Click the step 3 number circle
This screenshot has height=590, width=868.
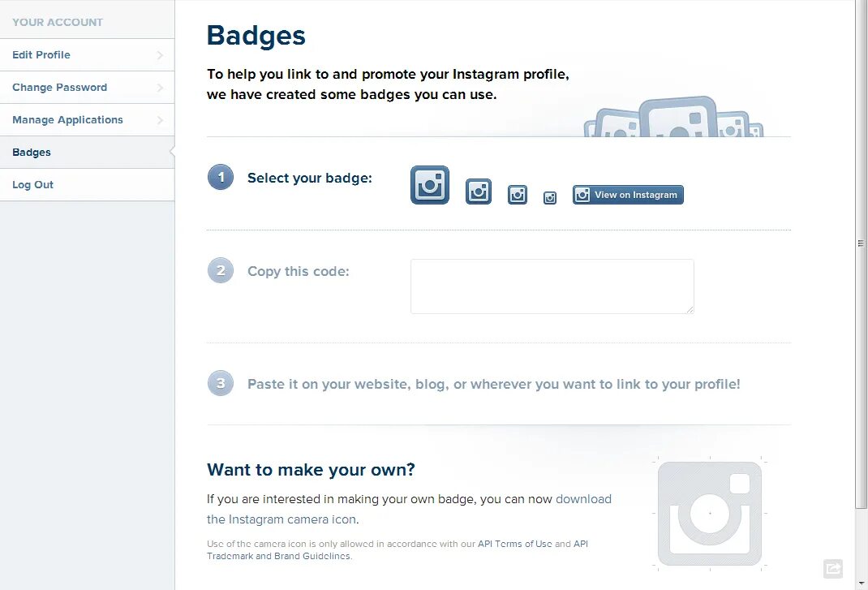(x=221, y=383)
